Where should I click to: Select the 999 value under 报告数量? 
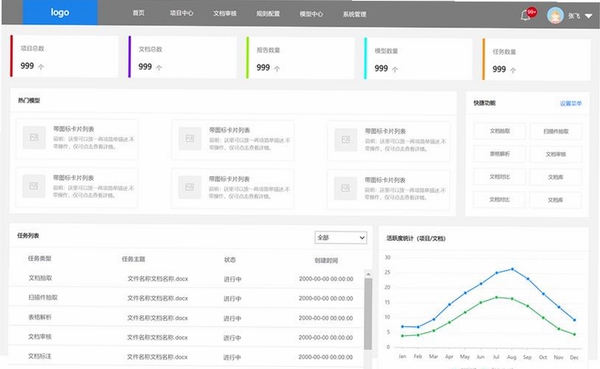tap(263, 68)
